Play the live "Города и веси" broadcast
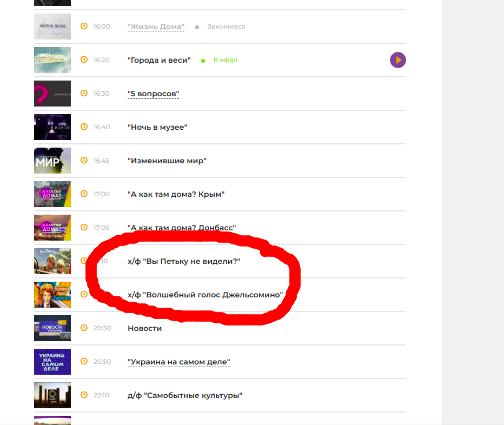 (x=397, y=60)
